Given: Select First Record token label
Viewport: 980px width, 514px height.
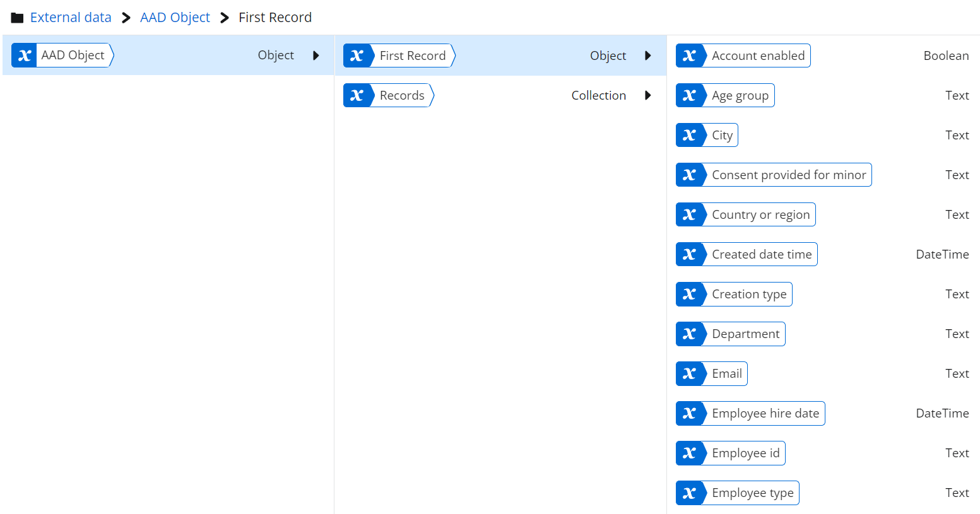Looking at the screenshot, I should [413, 55].
